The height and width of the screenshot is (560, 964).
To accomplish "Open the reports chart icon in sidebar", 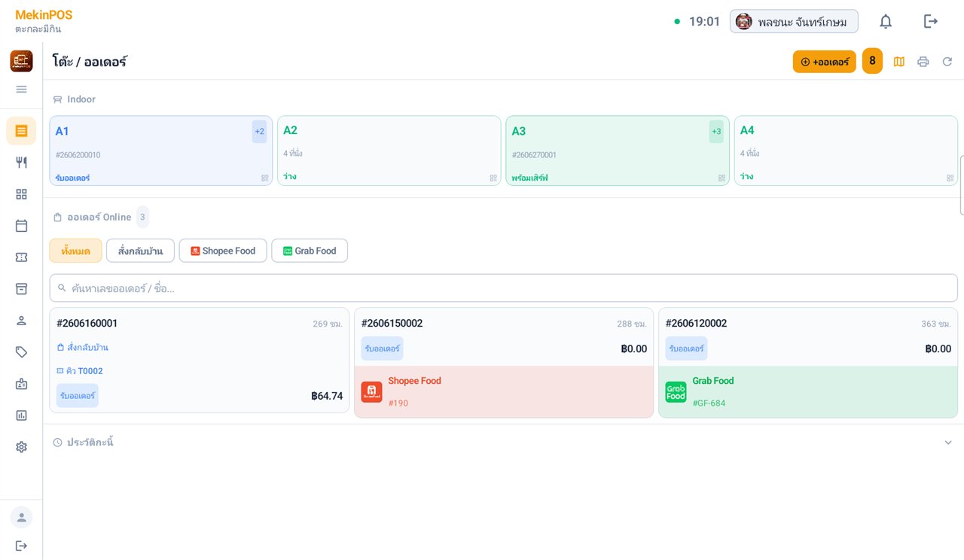I will click(x=21, y=415).
